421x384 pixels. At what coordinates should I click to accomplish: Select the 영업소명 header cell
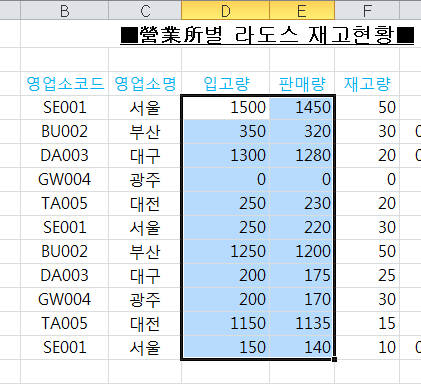pyautogui.click(x=145, y=83)
